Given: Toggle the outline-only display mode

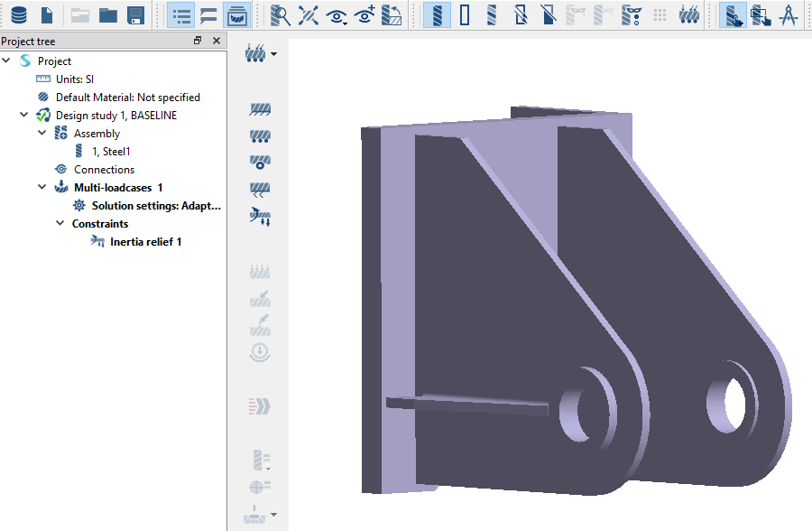Looking at the screenshot, I should coord(465,15).
